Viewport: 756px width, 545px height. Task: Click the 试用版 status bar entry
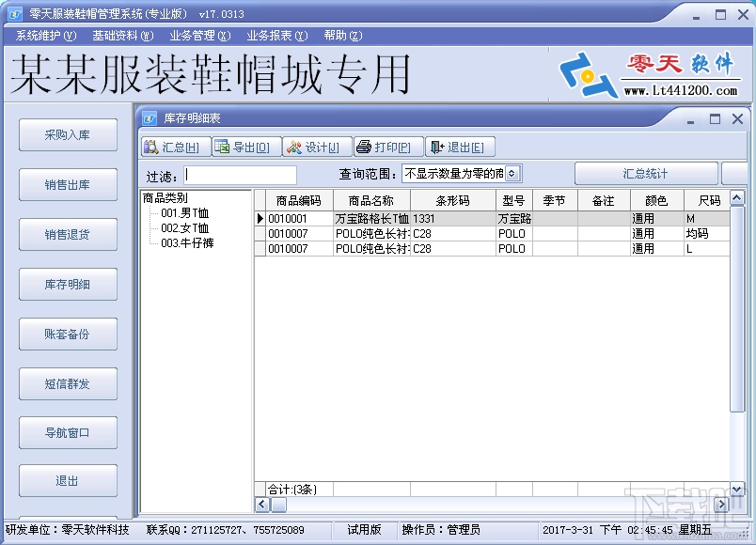pos(364,530)
